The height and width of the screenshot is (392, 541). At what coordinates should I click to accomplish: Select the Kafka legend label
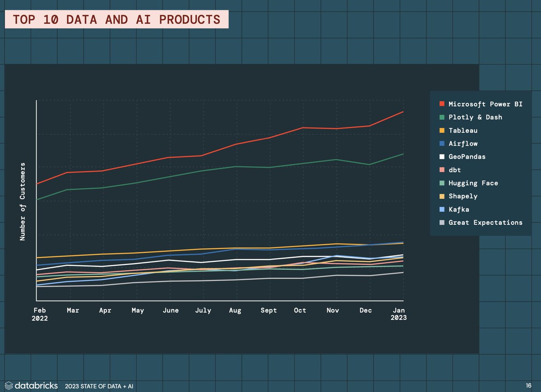pos(459,210)
